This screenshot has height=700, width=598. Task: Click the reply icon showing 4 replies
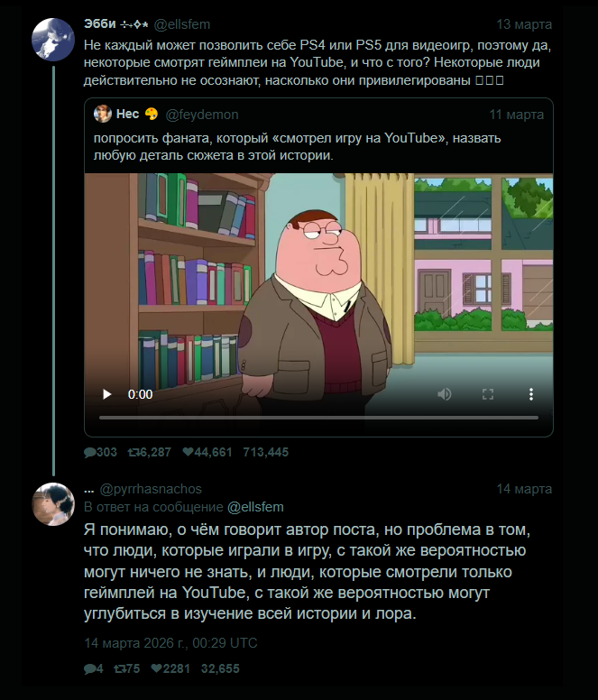tap(89, 668)
